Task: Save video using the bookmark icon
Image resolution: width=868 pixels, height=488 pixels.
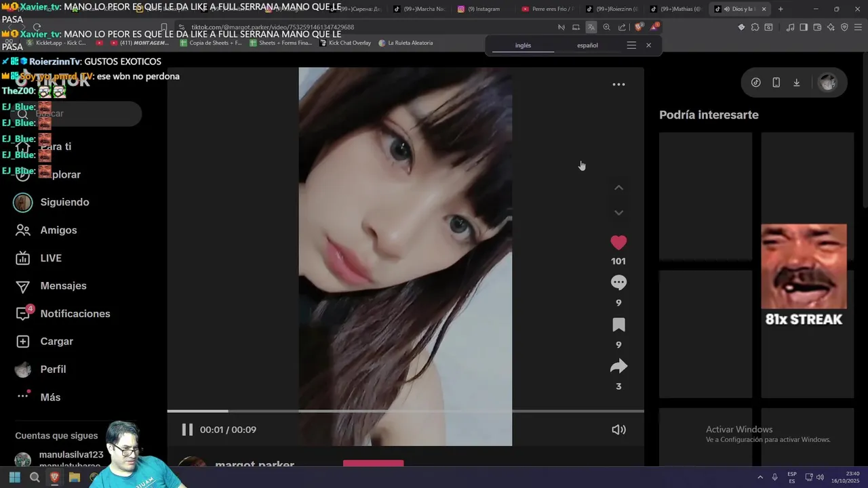Action: pyautogui.click(x=618, y=325)
